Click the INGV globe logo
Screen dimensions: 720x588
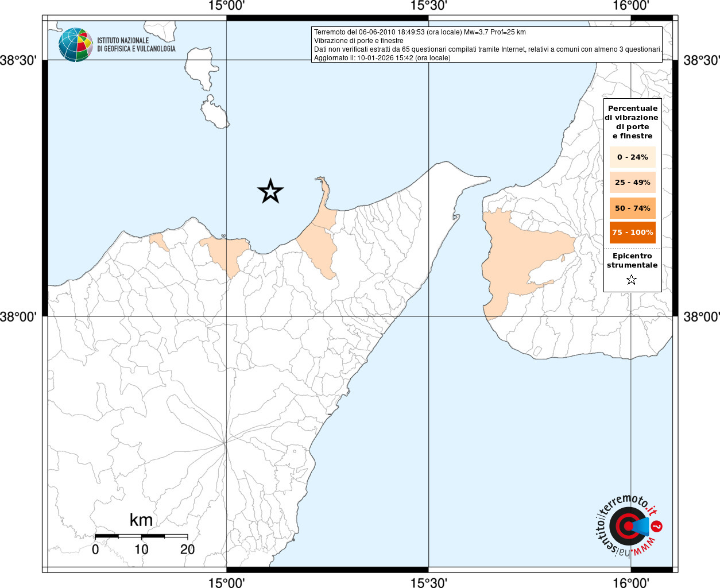click(75, 45)
